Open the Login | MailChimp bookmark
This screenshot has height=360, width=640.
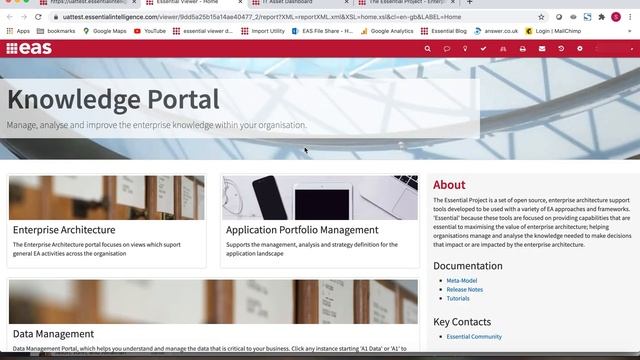pyautogui.click(x=553, y=31)
